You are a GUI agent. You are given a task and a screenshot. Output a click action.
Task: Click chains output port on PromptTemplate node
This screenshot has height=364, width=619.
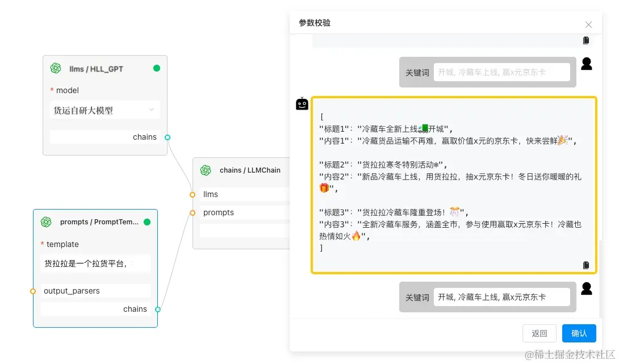157,309
